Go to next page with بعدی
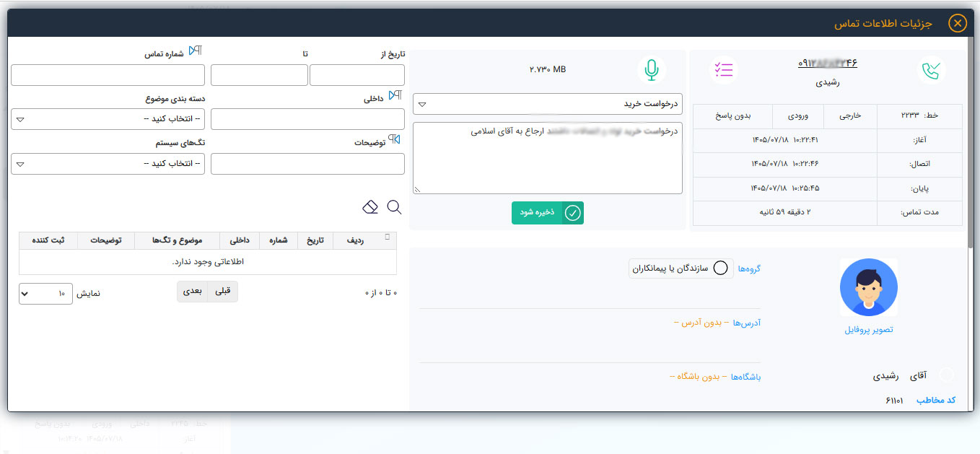980x454 pixels. point(193,291)
